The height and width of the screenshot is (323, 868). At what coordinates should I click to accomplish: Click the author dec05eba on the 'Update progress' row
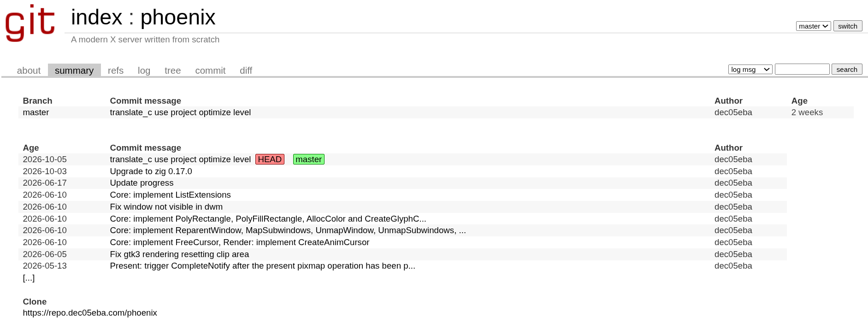click(733, 183)
